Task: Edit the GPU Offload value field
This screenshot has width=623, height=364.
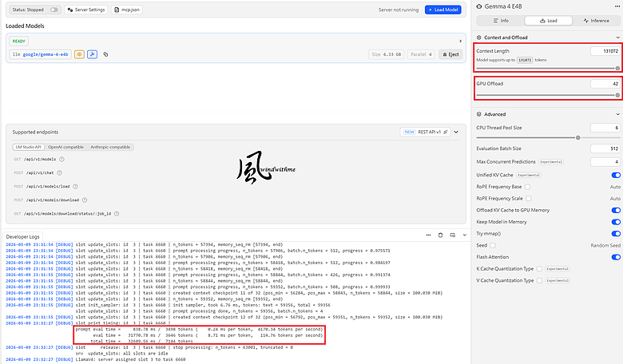Action: [605, 84]
